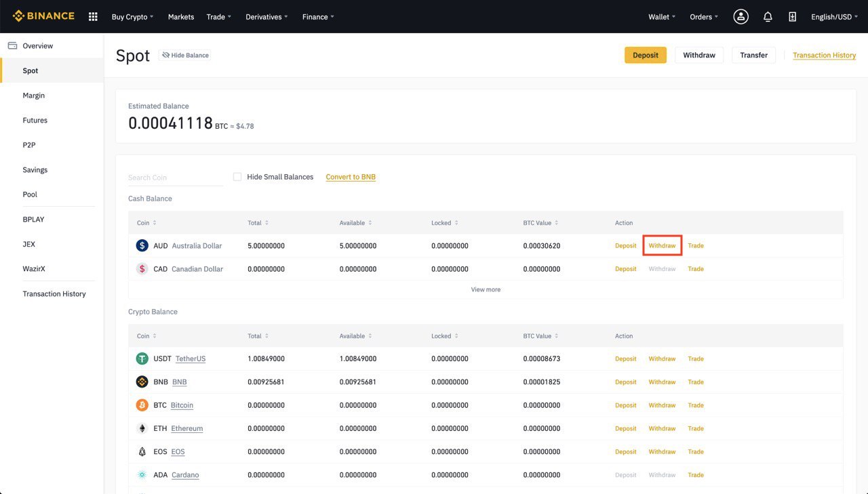
Task: Click Trade for BTC Bitcoin
Action: pyautogui.click(x=696, y=405)
